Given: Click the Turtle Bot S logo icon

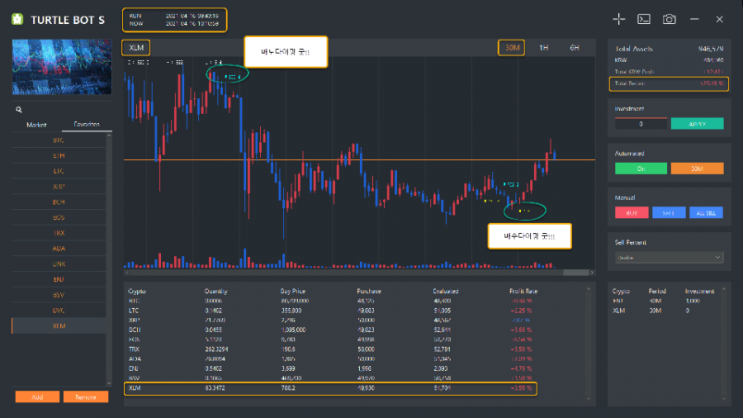Looking at the screenshot, I should pyautogui.click(x=18, y=19).
